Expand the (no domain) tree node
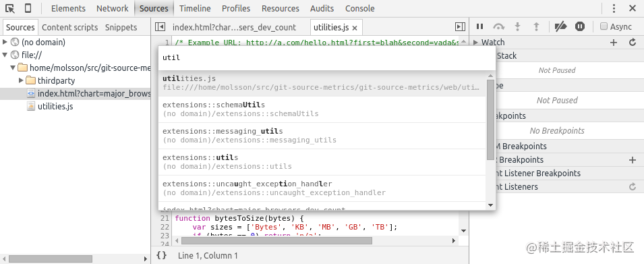This screenshot has height=264, width=644. tap(5, 42)
